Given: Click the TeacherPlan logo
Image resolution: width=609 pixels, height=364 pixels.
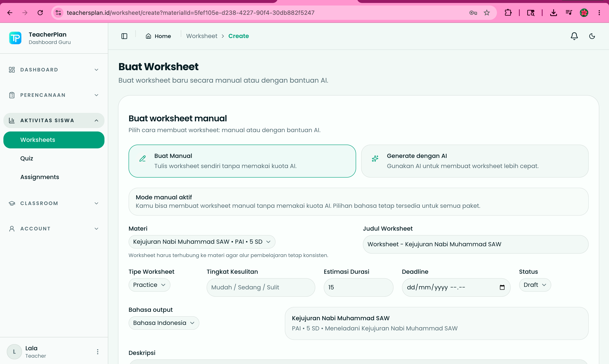Looking at the screenshot, I should pos(15,38).
